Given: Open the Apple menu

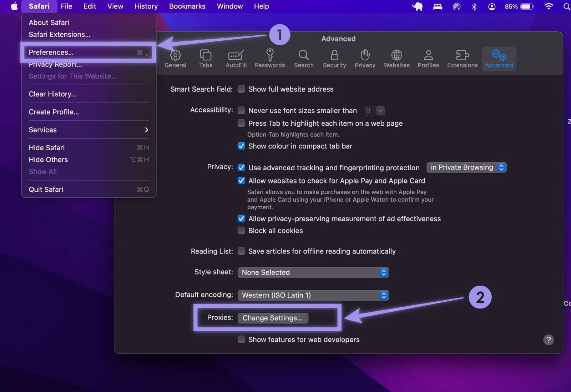Looking at the screenshot, I should [x=14, y=6].
